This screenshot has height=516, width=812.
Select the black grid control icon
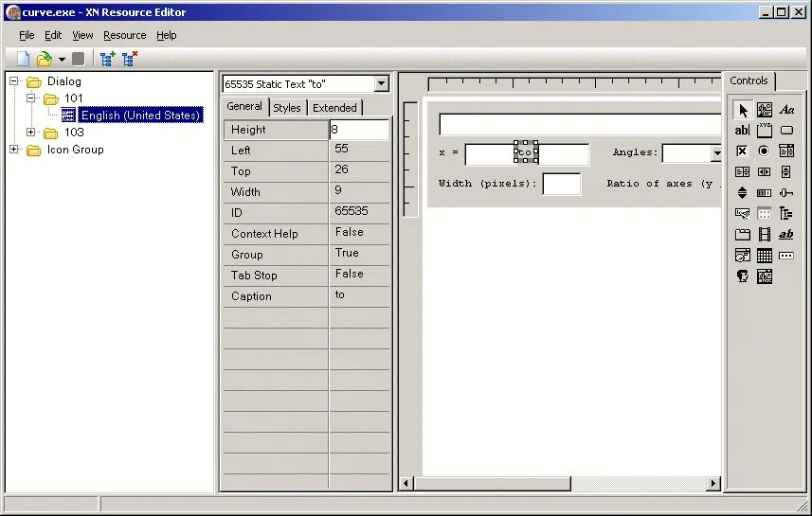pos(765,255)
